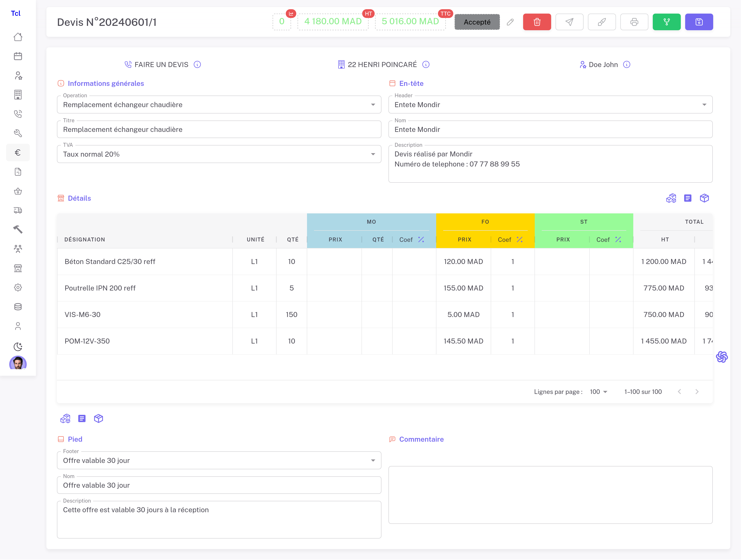The image size is (741, 560).
Task: Open the calendar section from the sidebar
Action: (x=18, y=56)
